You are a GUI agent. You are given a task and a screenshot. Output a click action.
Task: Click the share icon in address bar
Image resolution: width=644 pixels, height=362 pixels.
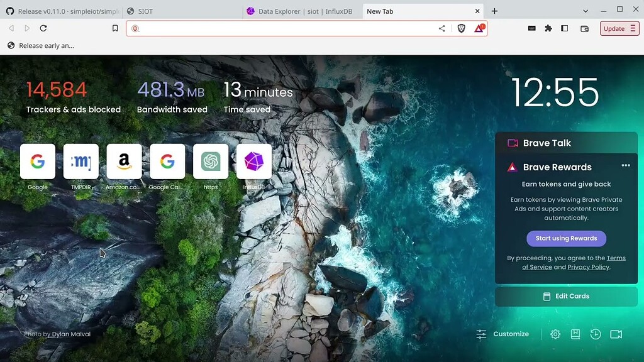[441, 28]
